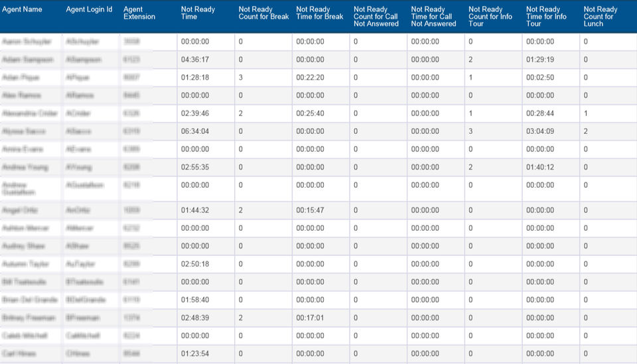
Task: Click the Not Ready Time cell 02:55:35
Action: (x=195, y=167)
